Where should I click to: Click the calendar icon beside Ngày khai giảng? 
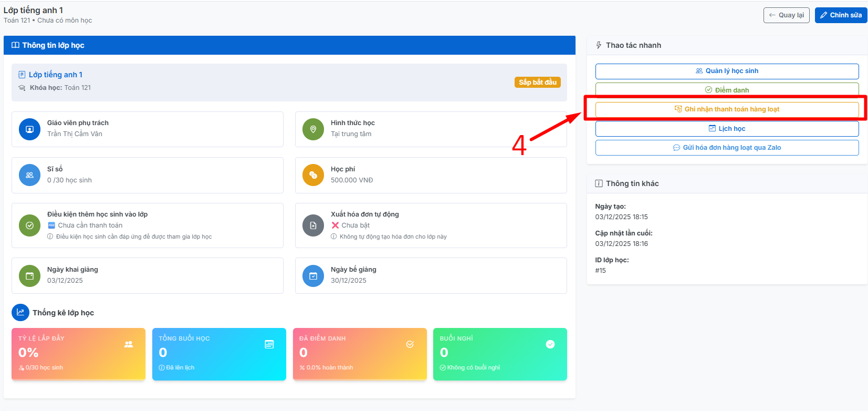click(x=29, y=276)
